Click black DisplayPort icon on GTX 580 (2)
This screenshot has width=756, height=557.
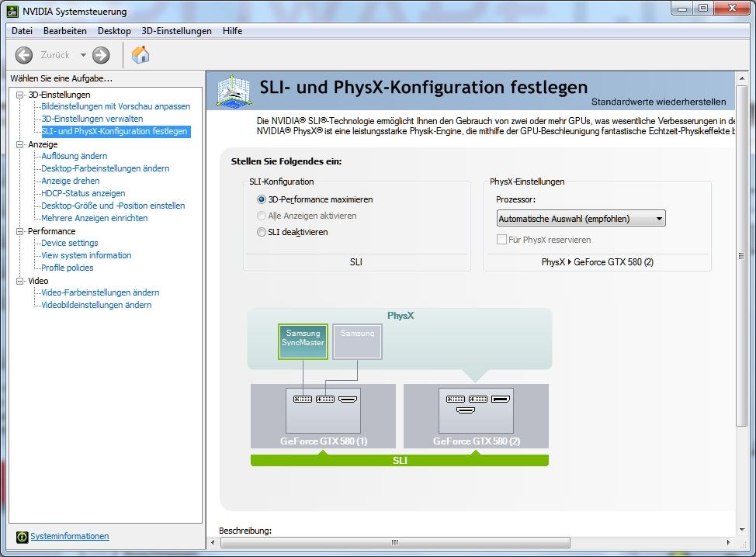[x=501, y=399]
